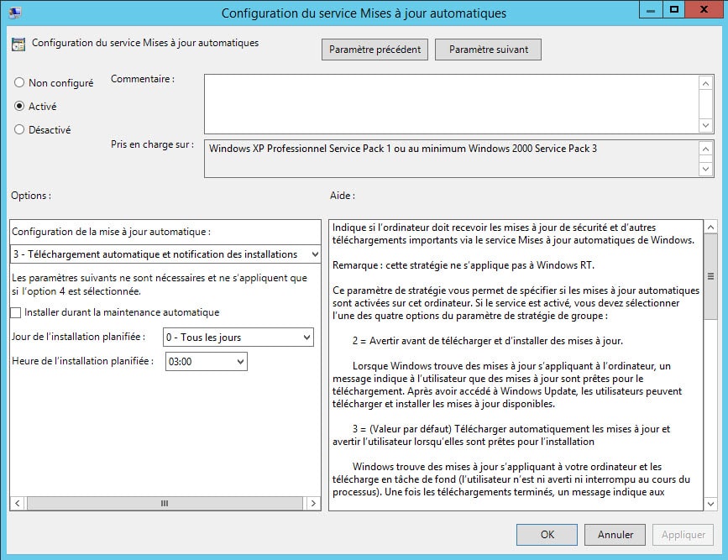This screenshot has width=728, height=560.
Task: Choose the 'Désactivé' radio button
Action: [19, 130]
